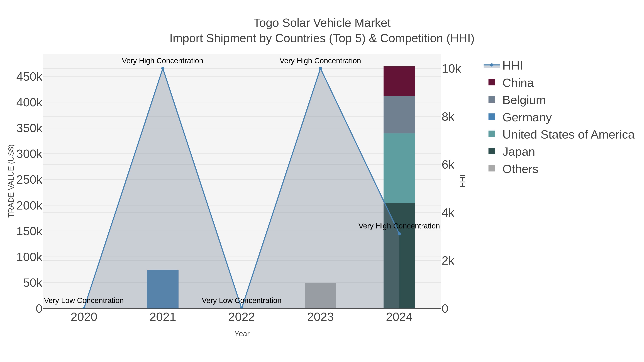Click the 'Togo Solar Vehicle Market' title

322,23
